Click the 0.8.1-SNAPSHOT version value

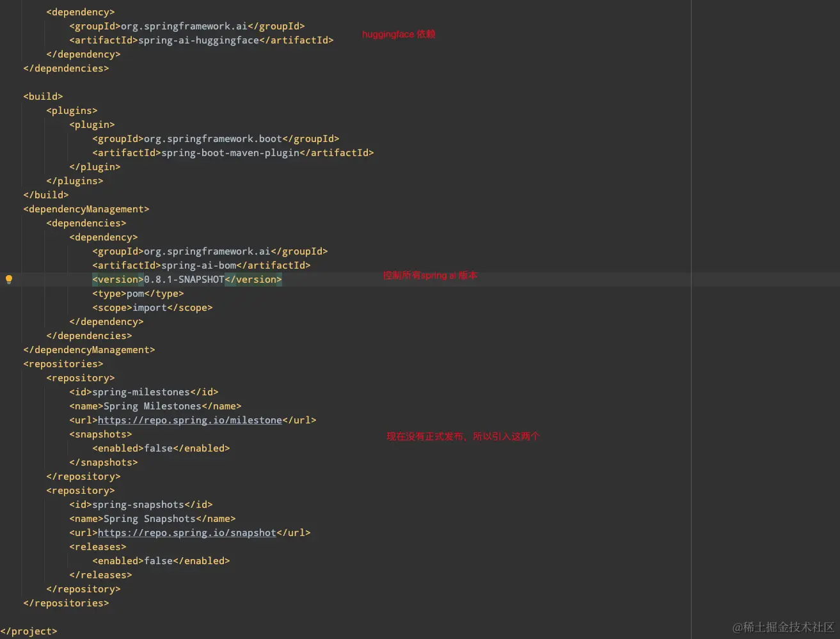coord(184,280)
